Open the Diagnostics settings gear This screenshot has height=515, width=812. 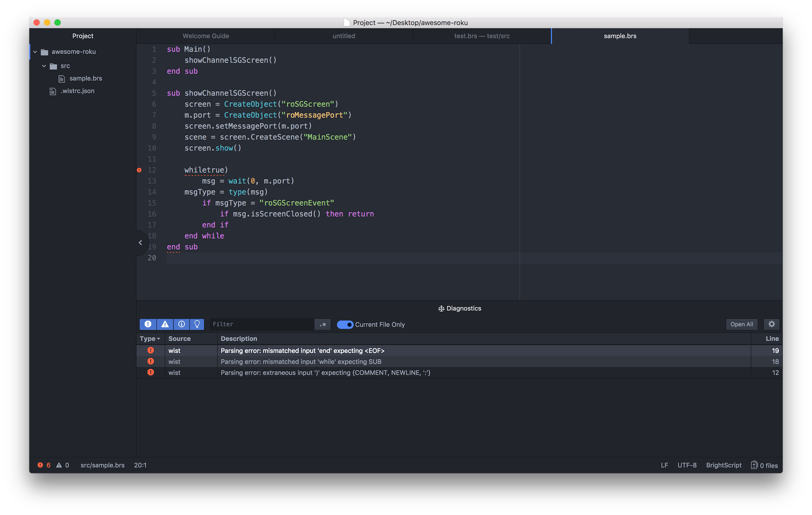[771, 324]
